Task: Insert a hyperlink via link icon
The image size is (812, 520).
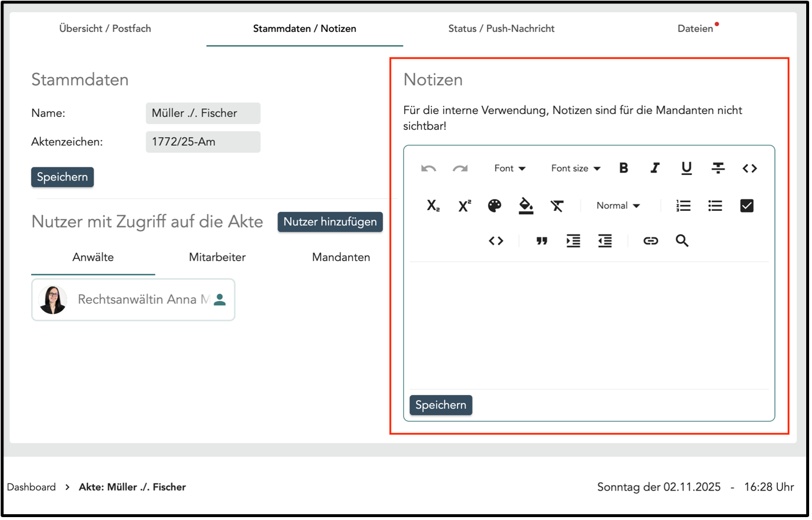Action: (x=650, y=241)
